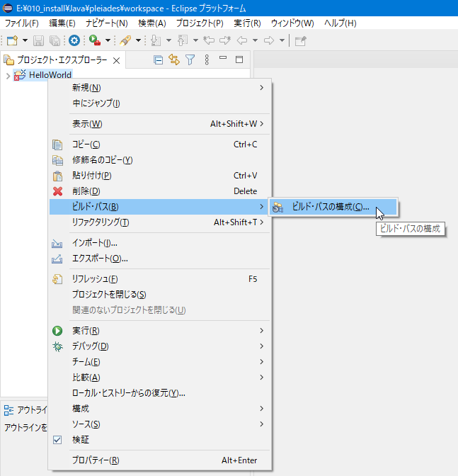
Task: Select ビルド・パスの構成(C)... submenu item
Action: coord(333,207)
